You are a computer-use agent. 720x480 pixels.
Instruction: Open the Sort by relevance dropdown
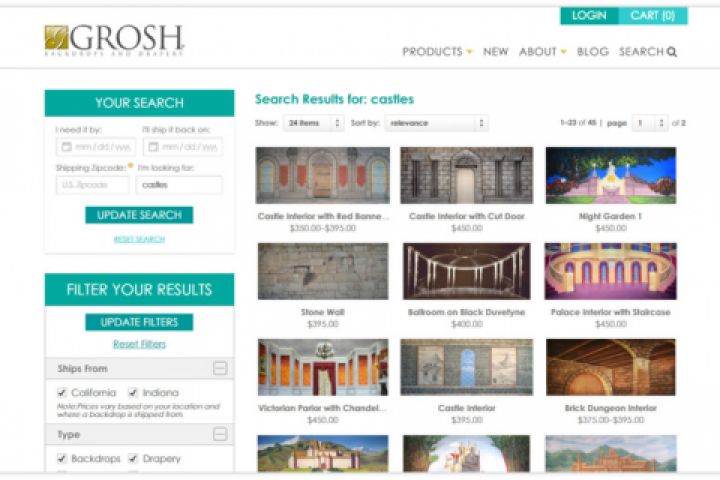[436, 123]
